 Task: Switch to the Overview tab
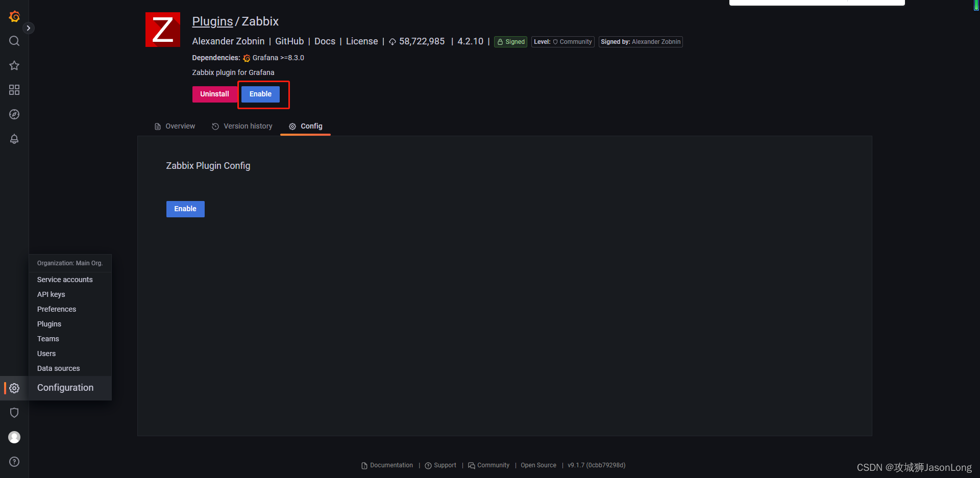coord(175,126)
